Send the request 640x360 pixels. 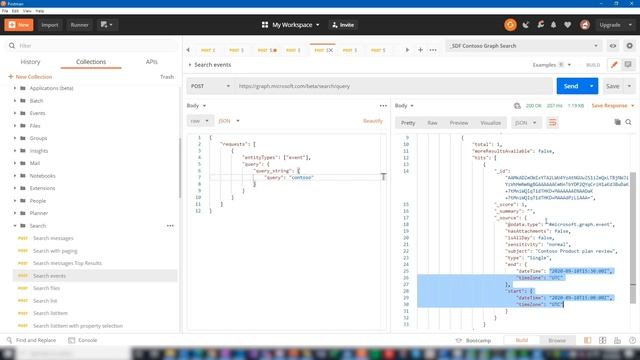(571, 86)
